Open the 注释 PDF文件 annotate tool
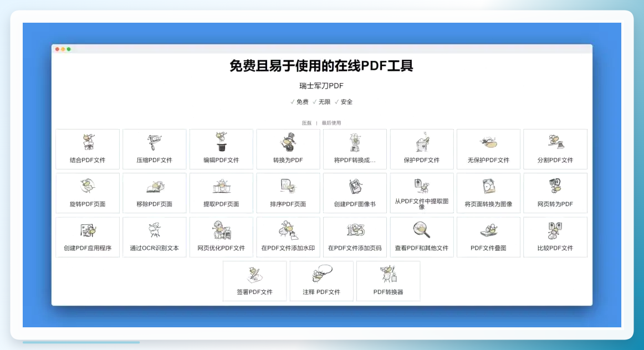The height and width of the screenshot is (350, 644). (x=321, y=281)
